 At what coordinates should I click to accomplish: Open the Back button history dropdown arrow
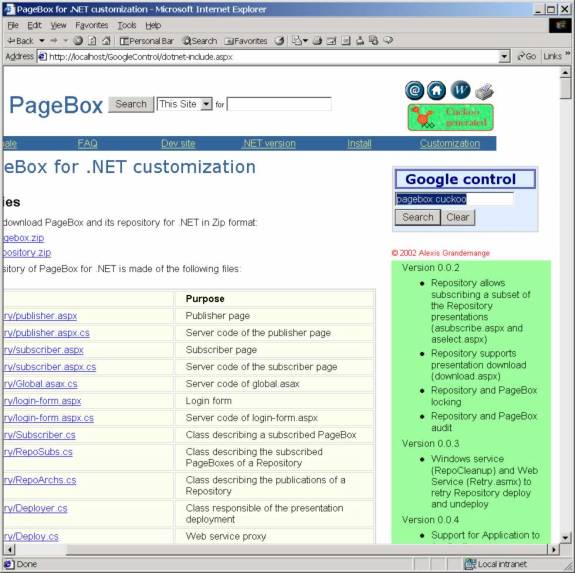pyautogui.click(x=42, y=41)
